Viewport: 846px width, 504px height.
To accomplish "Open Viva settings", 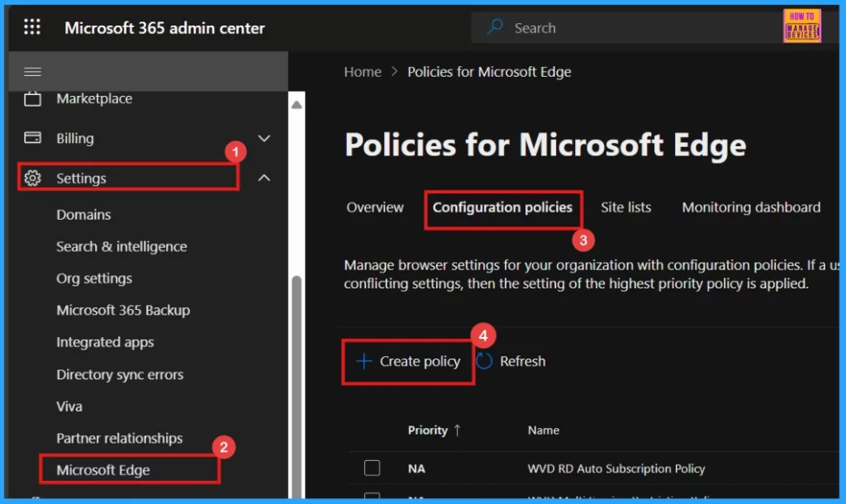I will 69,407.
